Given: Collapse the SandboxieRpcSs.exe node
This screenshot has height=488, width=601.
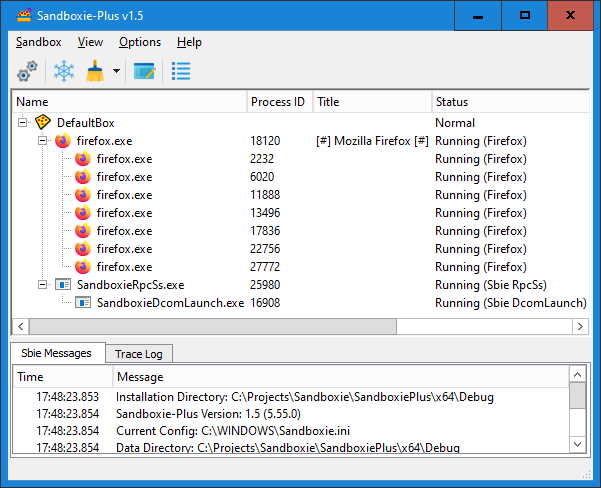Looking at the screenshot, I should [43, 285].
